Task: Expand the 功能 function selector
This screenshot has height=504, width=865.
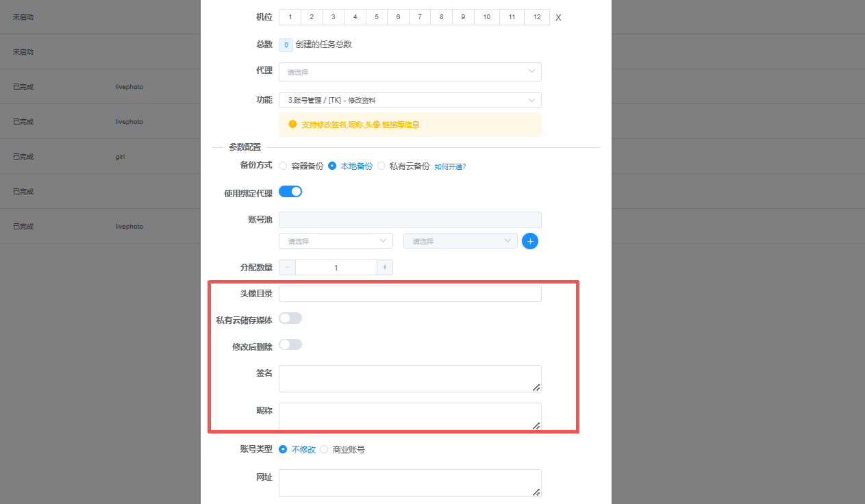Action: tap(410, 100)
